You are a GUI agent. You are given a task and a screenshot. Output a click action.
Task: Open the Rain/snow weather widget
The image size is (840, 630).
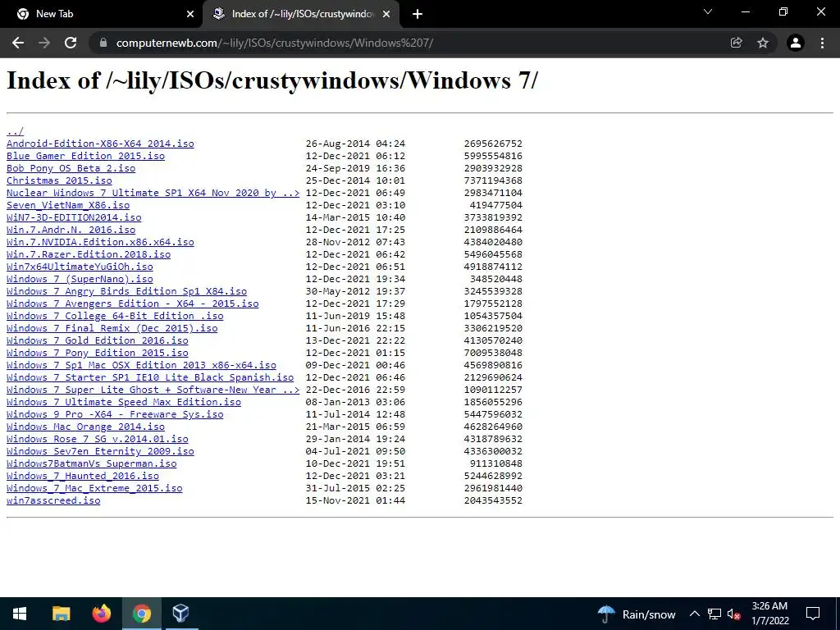click(x=637, y=614)
